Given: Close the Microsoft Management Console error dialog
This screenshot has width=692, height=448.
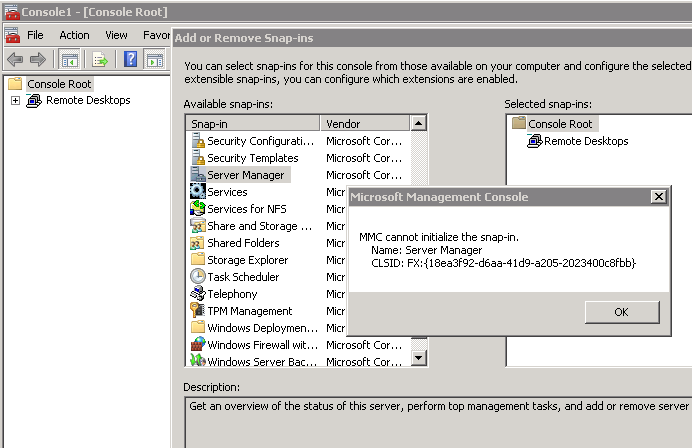Looking at the screenshot, I should click(x=658, y=196).
